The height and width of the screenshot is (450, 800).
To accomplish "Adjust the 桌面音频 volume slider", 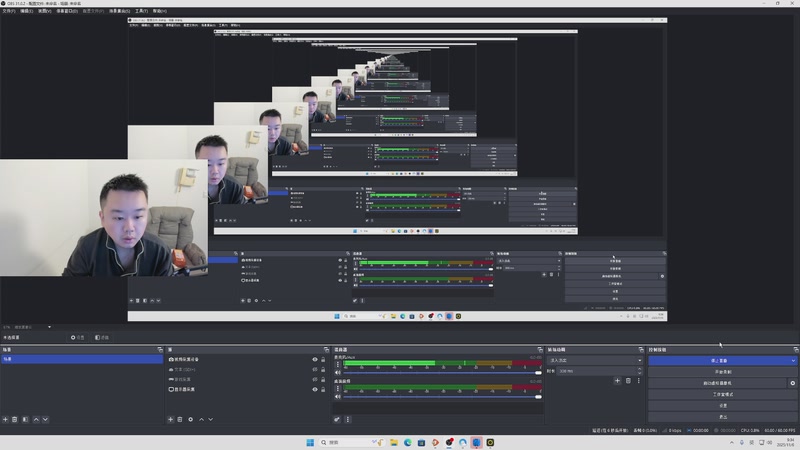I will tap(441, 396).
